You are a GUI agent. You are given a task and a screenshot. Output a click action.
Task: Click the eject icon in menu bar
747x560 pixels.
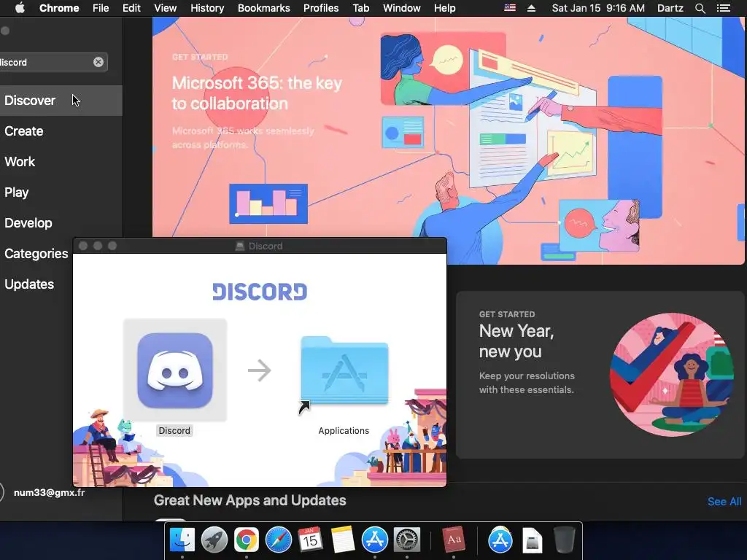(532, 8)
